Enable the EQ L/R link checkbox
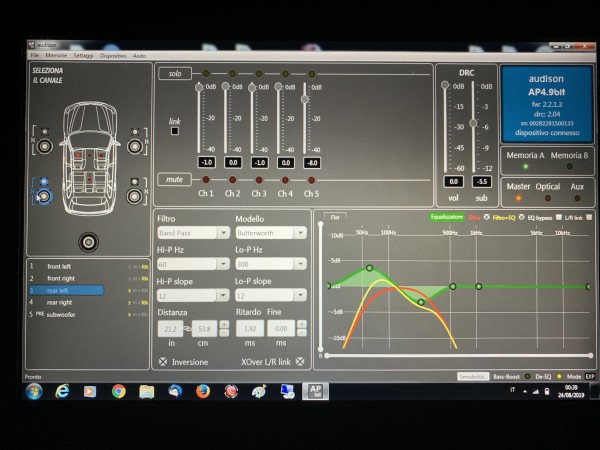Image resolution: width=600 pixels, height=450 pixels. tap(589, 217)
